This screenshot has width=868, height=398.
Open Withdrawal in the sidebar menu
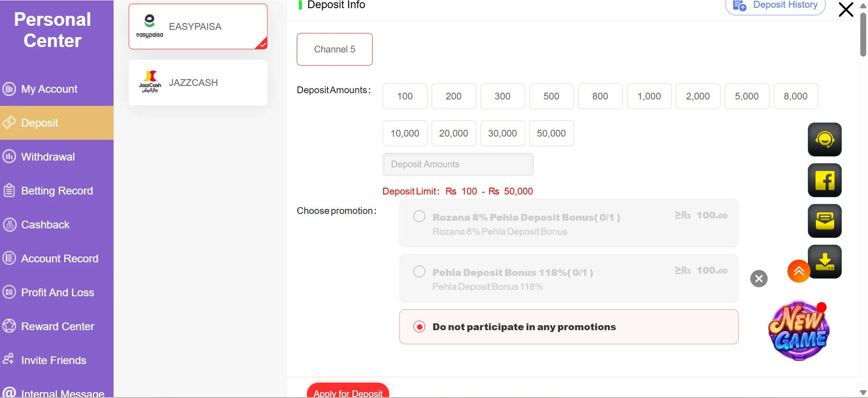click(48, 157)
